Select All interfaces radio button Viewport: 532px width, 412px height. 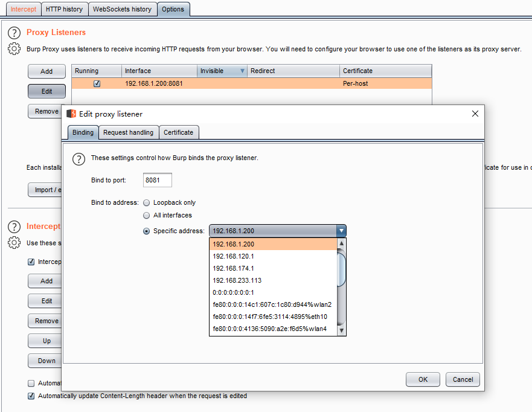pyautogui.click(x=147, y=215)
